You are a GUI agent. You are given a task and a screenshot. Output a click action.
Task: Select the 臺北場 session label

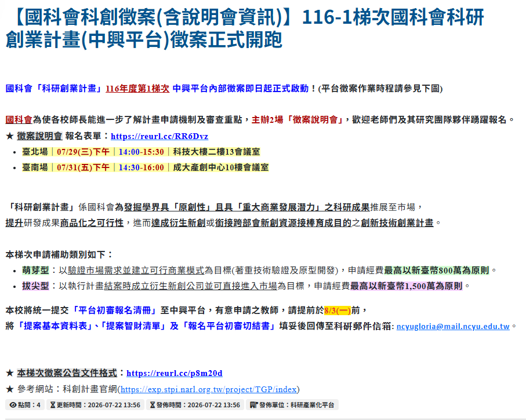35,152
